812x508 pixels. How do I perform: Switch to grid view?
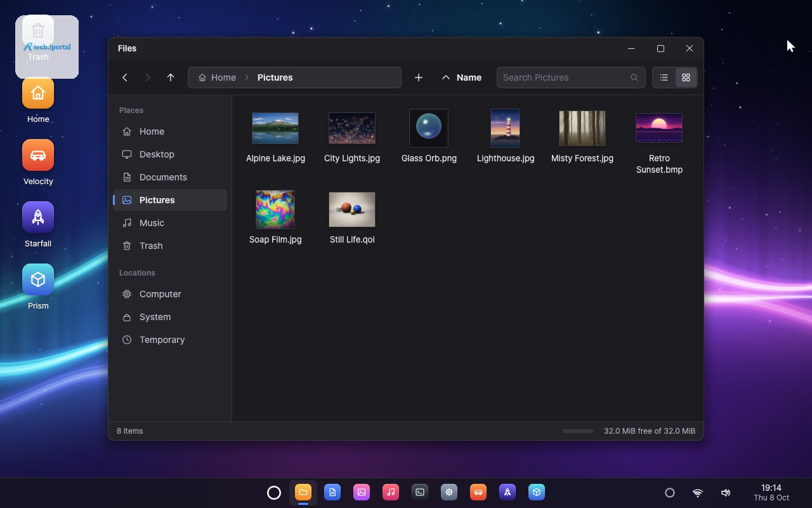(686, 77)
